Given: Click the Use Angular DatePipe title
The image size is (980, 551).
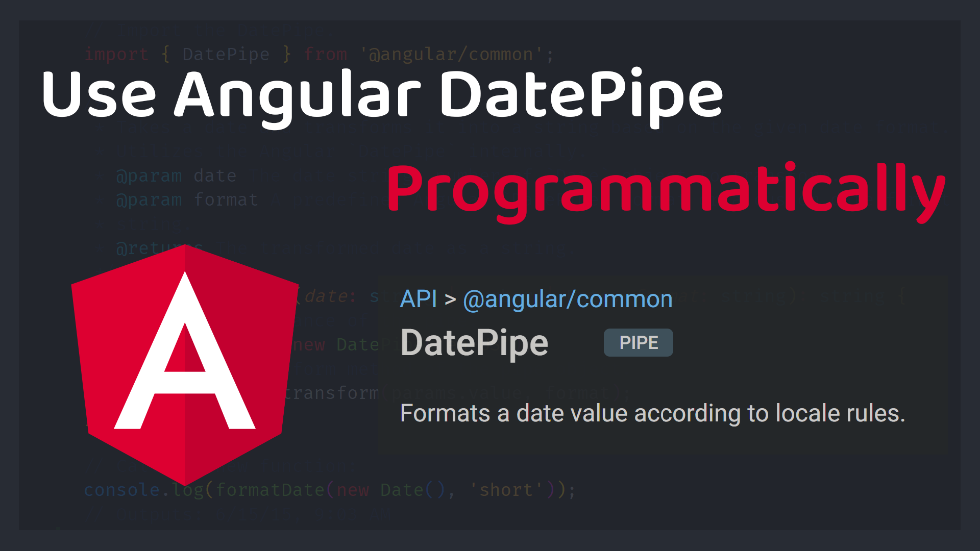Looking at the screenshot, I should [x=383, y=94].
